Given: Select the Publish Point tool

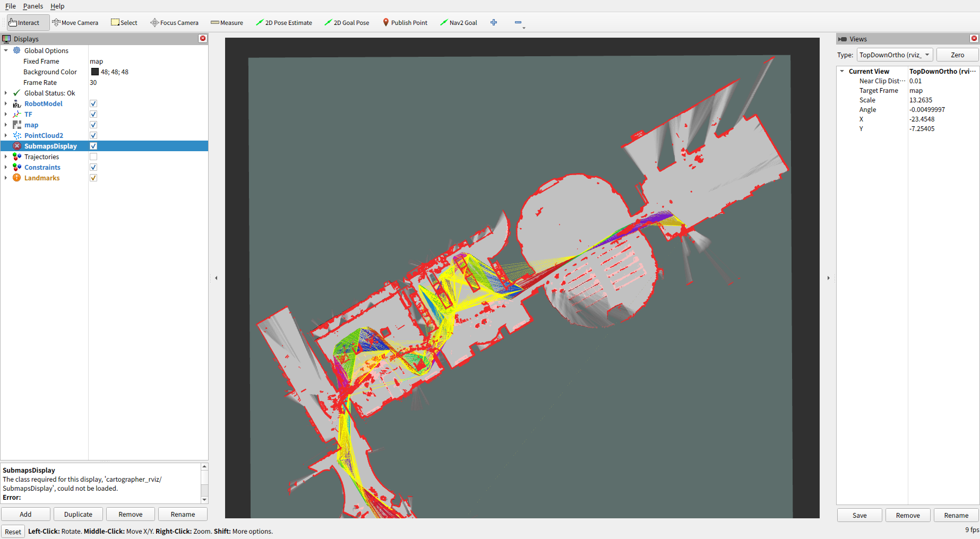Looking at the screenshot, I should coord(405,22).
